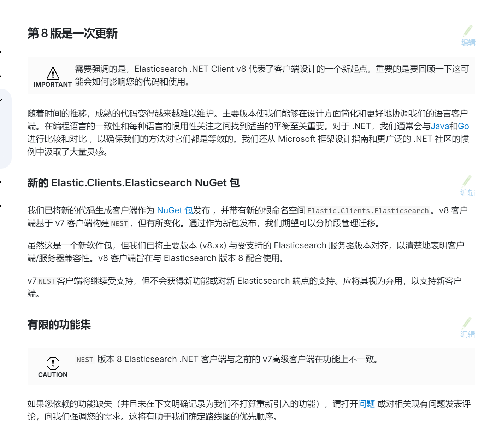Image resolution: width=490 pixels, height=448 pixels.
Task: Click heading "新的 Elastic.Clients.Elasticsearch NuGet 包"
Action: [134, 183]
